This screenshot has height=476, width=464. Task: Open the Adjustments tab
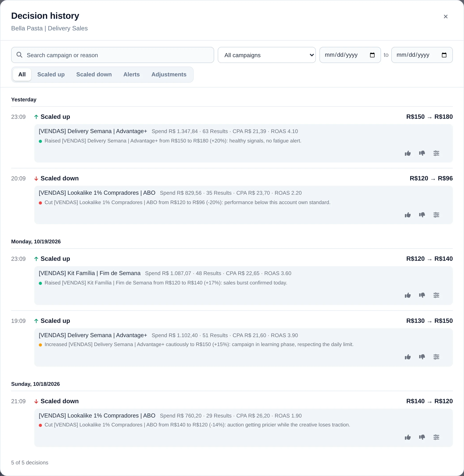(169, 74)
